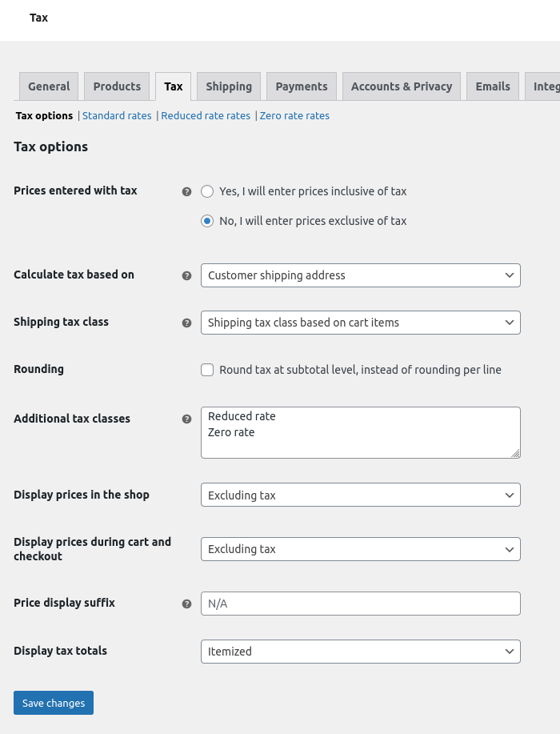560x734 pixels.
Task: Click into the Price display suffix field
Action: coord(360,604)
